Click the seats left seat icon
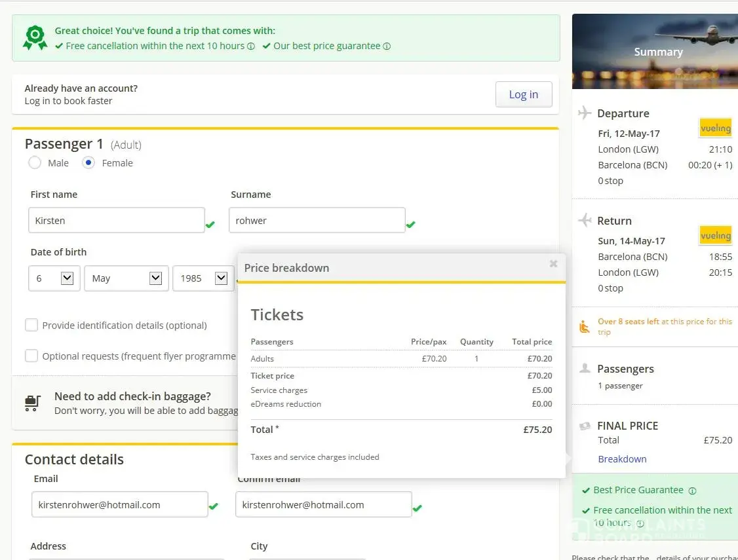This screenshot has height=560, width=738. pos(585,326)
